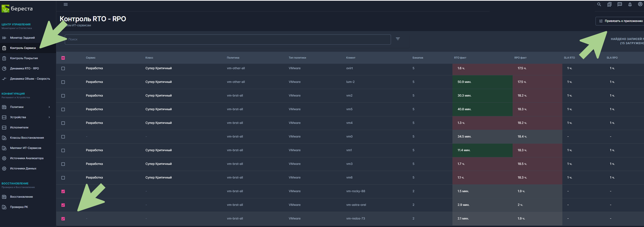Open the table filter icon
The image size is (644, 227).
[398, 39]
